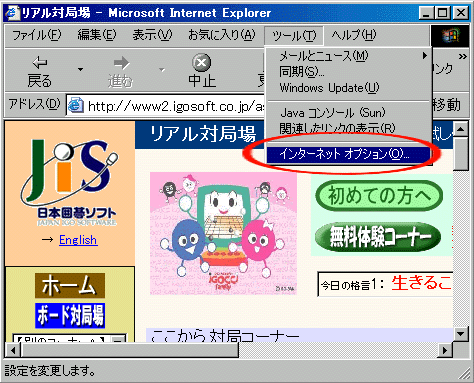Click the ボード対局場 button
474x383 pixels.
70,315
